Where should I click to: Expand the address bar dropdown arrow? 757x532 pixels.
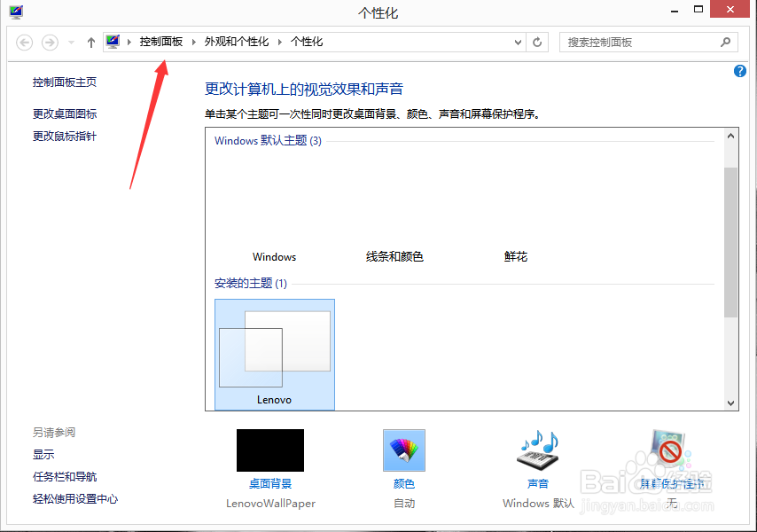[517, 41]
